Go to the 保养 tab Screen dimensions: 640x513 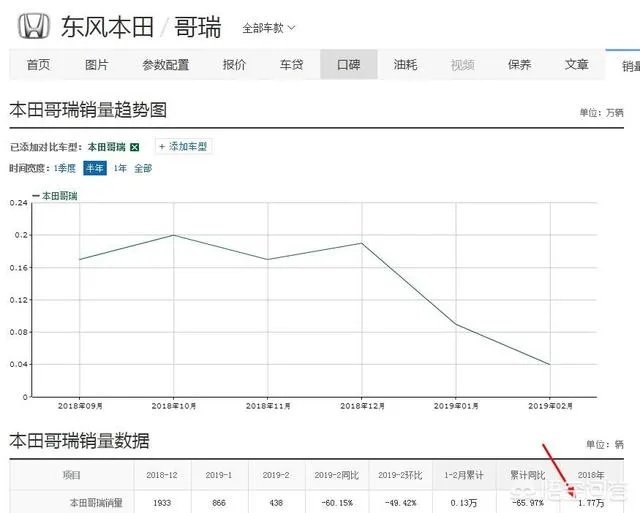point(520,64)
